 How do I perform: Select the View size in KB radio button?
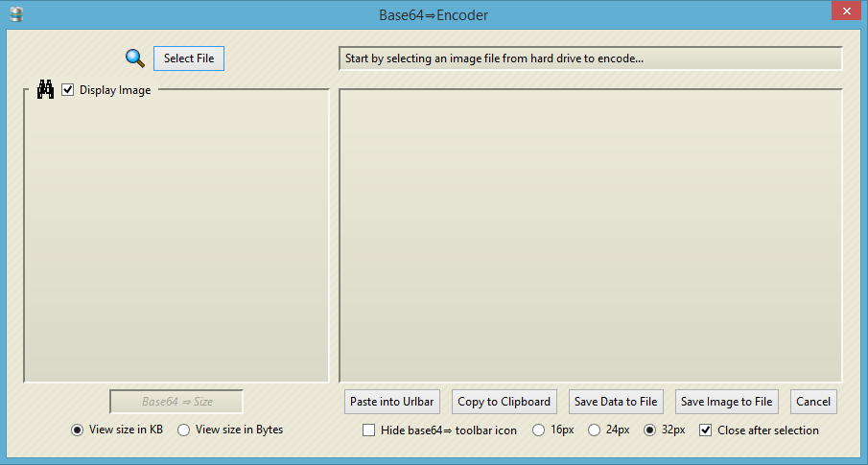78,430
